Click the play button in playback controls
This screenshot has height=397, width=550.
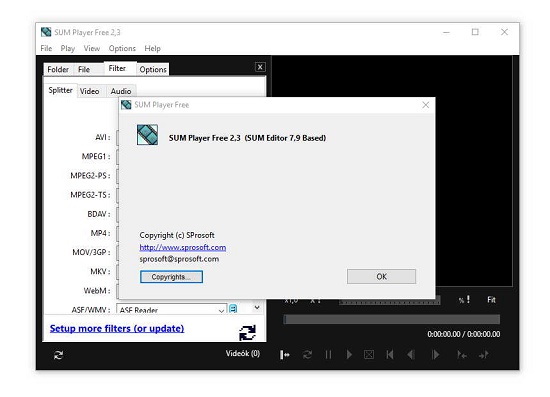coord(349,355)
